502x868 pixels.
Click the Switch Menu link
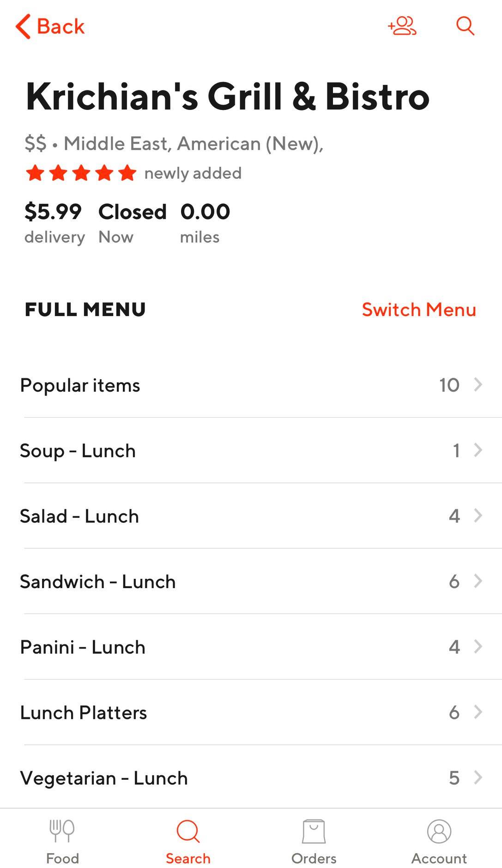coord(418,310)
